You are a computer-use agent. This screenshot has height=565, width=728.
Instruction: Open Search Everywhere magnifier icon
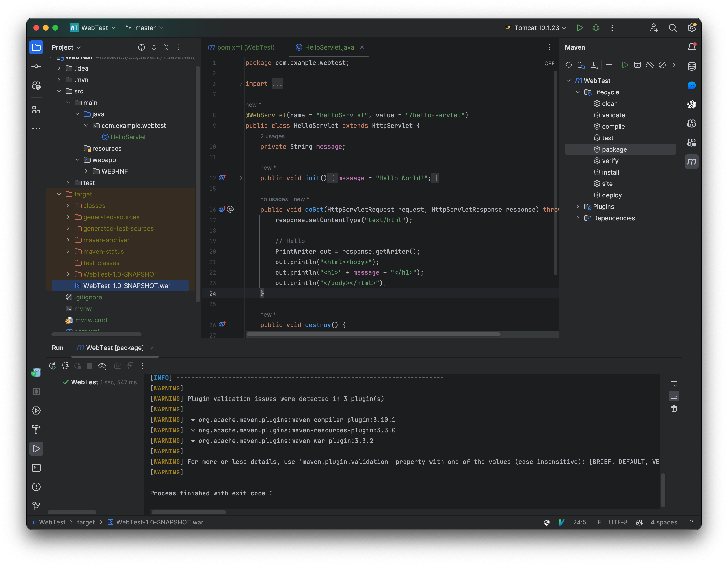[673, 28]
